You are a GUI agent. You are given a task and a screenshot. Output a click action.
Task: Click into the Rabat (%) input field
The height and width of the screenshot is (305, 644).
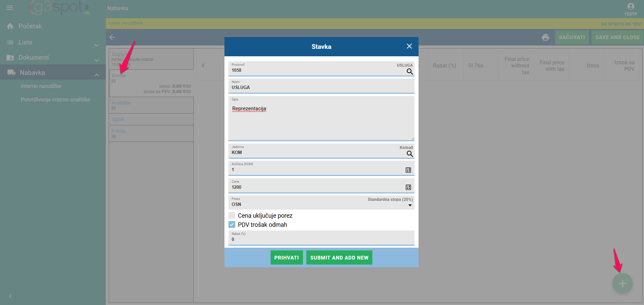coord(321,239)
